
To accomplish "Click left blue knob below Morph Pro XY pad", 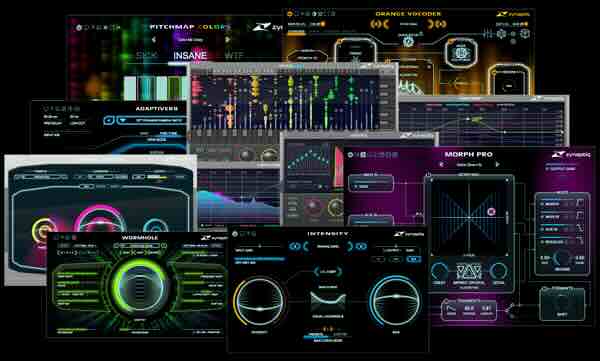I will [x=439, y=271].
